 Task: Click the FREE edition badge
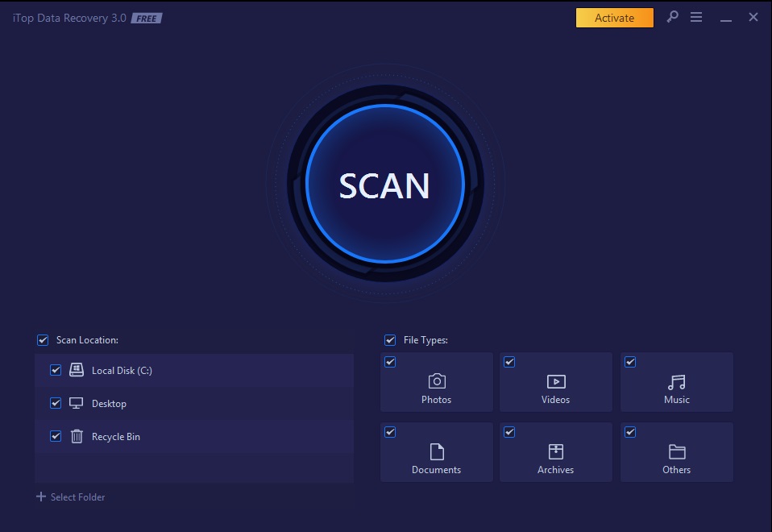click(147, 19)
